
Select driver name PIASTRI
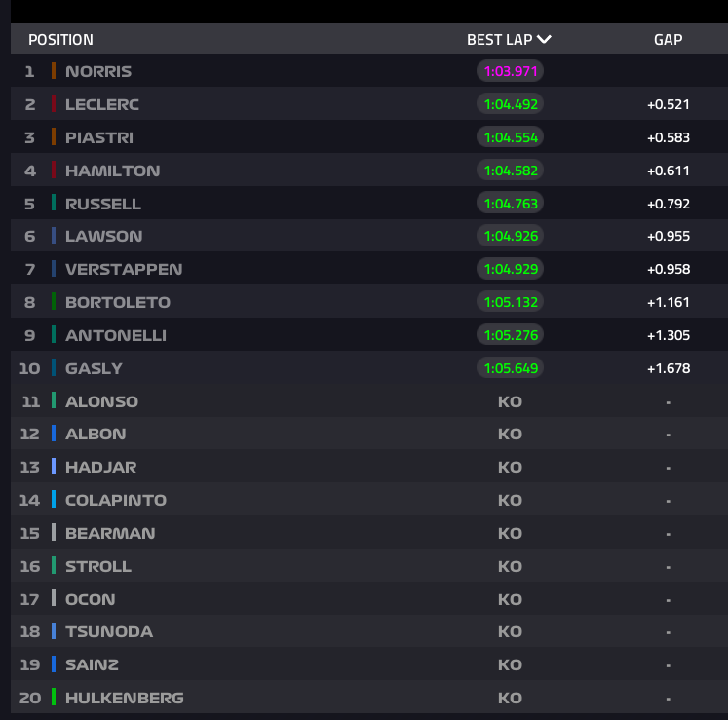pos(99,137)
